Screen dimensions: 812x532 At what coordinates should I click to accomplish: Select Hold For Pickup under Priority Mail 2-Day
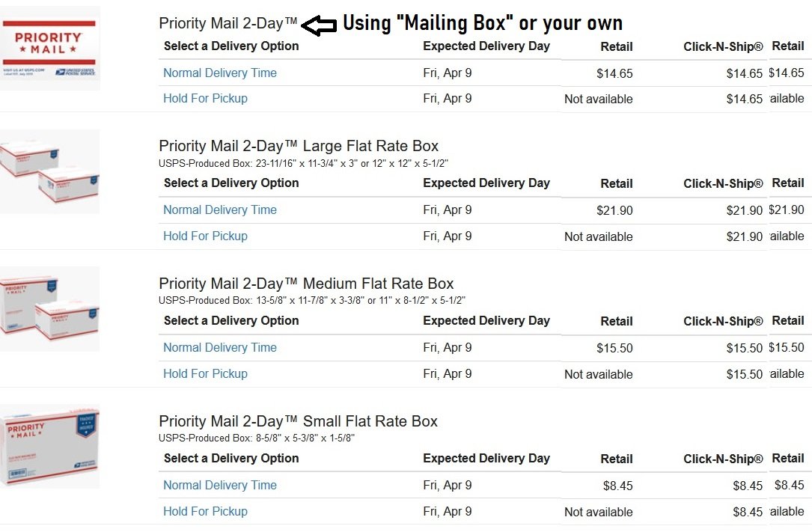[x=205, y=98]
